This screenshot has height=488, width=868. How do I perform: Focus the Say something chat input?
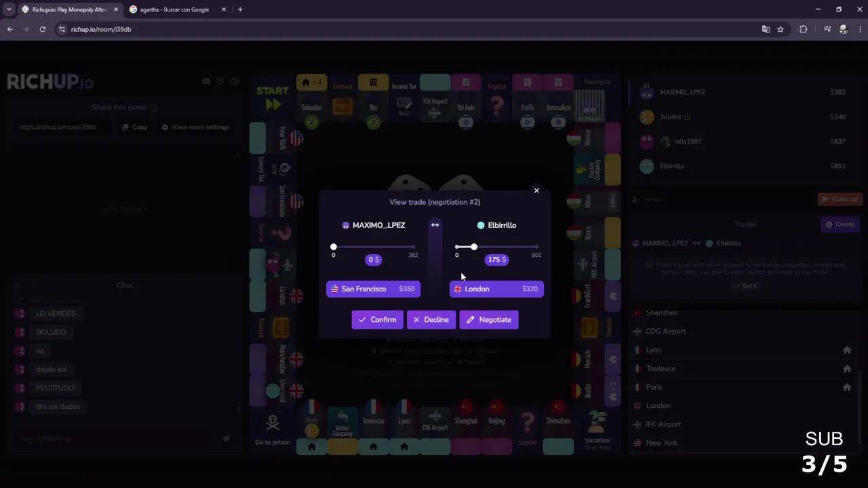tap(115, 439)
